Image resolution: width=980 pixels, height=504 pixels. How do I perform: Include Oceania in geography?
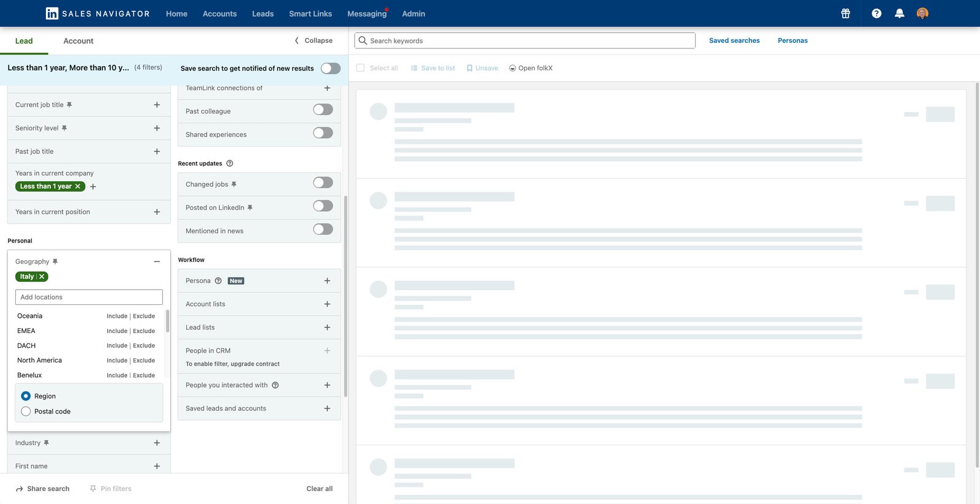117,316
